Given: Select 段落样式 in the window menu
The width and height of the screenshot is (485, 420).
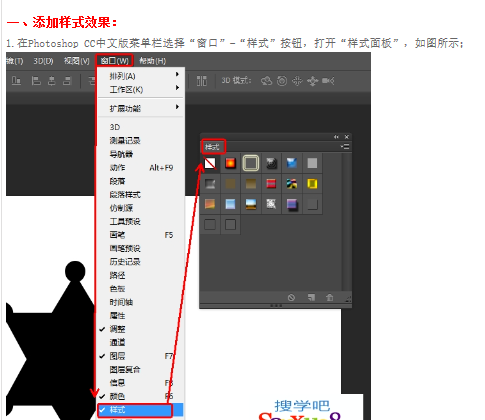Looking at the screenshot, I should pos(140,194).
